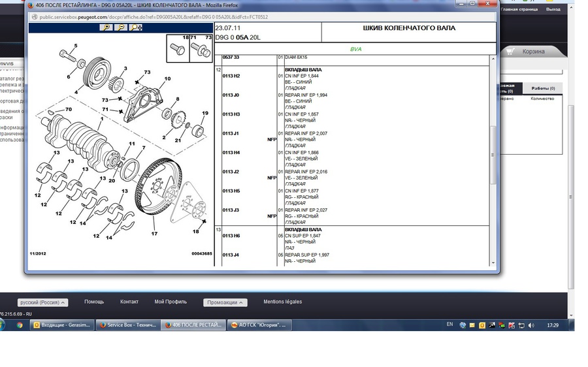This screenshot has height=367, width=588.
Task: Open the Помощь footer link
Action: 94,302
